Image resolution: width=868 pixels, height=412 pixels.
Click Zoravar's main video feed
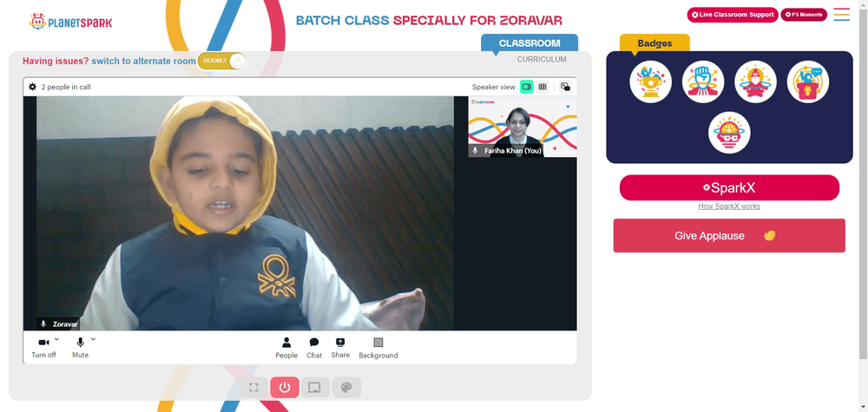246,213
